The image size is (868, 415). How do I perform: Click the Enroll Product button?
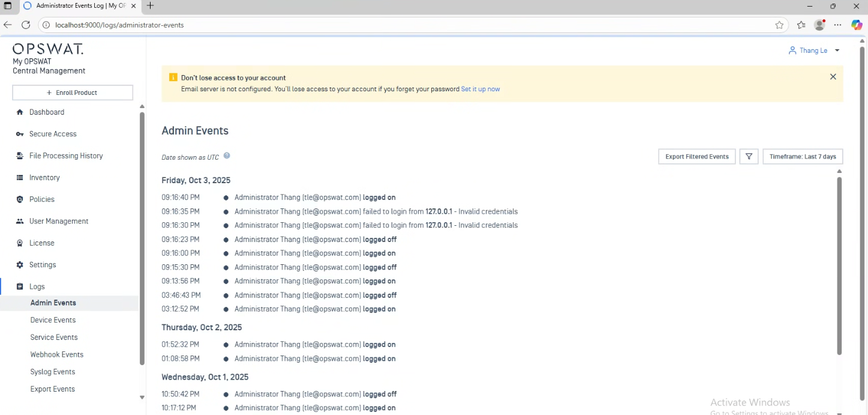click(x=73, y=92)
